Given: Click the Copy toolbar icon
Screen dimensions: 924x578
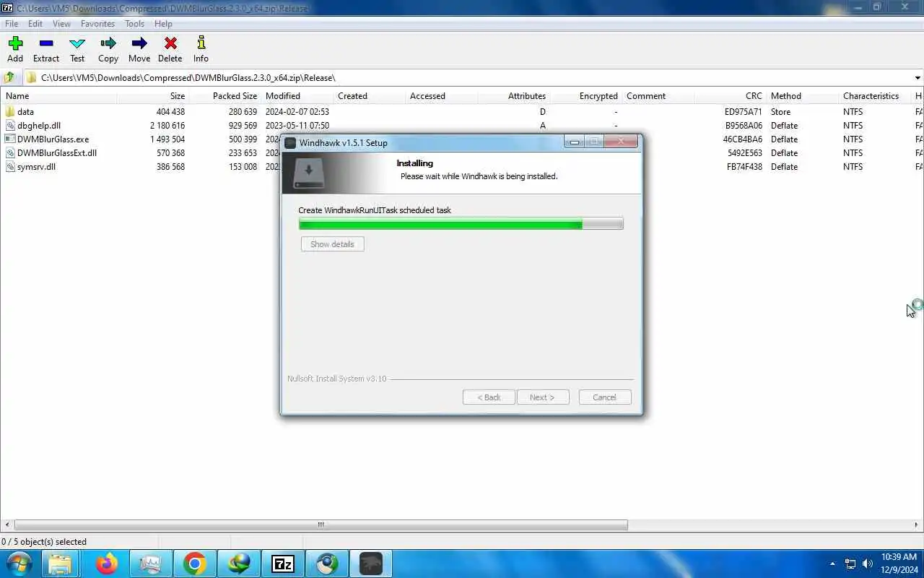Looking at the screenshot, I should [x=108, y=50].
